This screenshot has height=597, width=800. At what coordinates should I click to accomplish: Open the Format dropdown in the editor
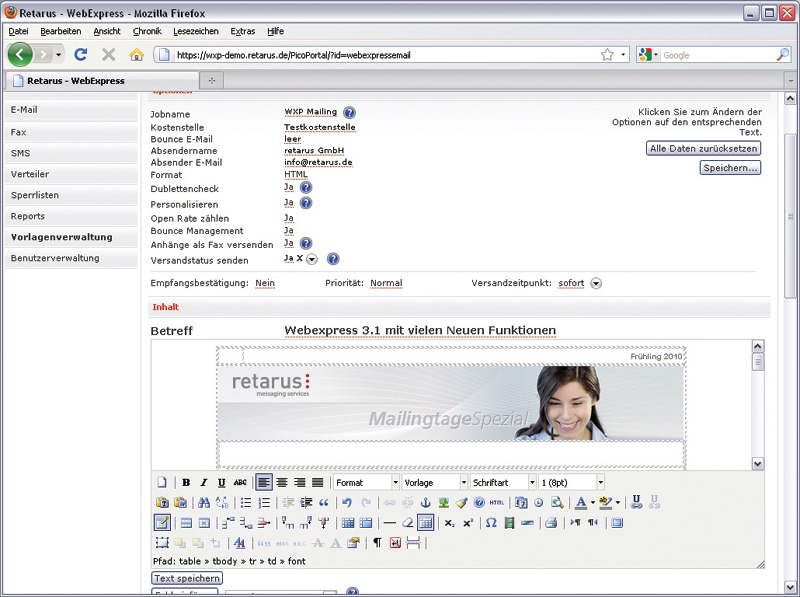364,483
